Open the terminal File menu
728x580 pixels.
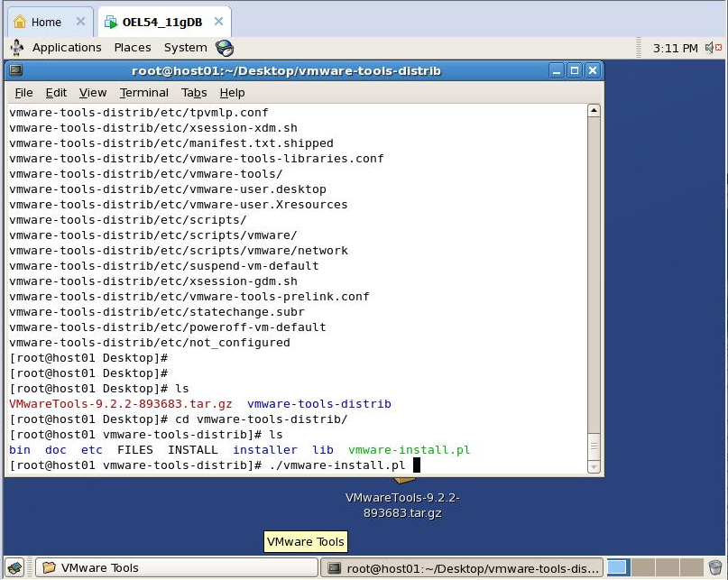pyautogui.click(x=23, y=93)
